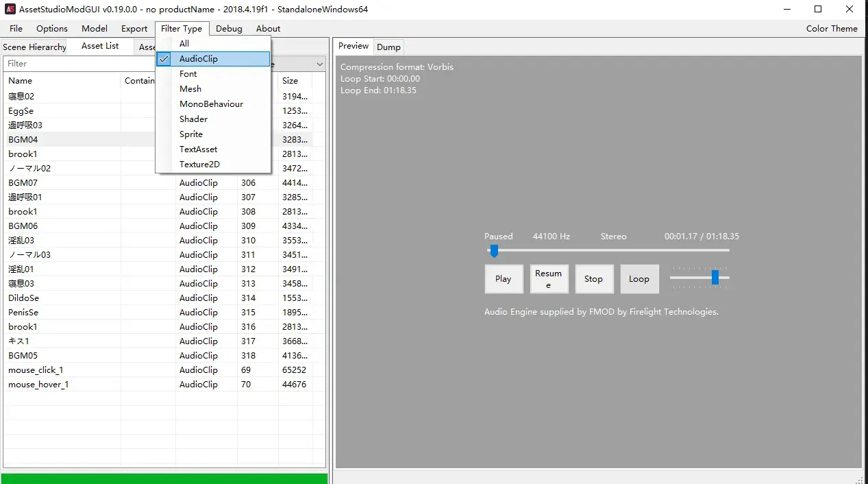Screen dimensions: 868x484
Task: Select brook1 row with PathID 308
Action: pyautogui.click(x=164, y=211)
